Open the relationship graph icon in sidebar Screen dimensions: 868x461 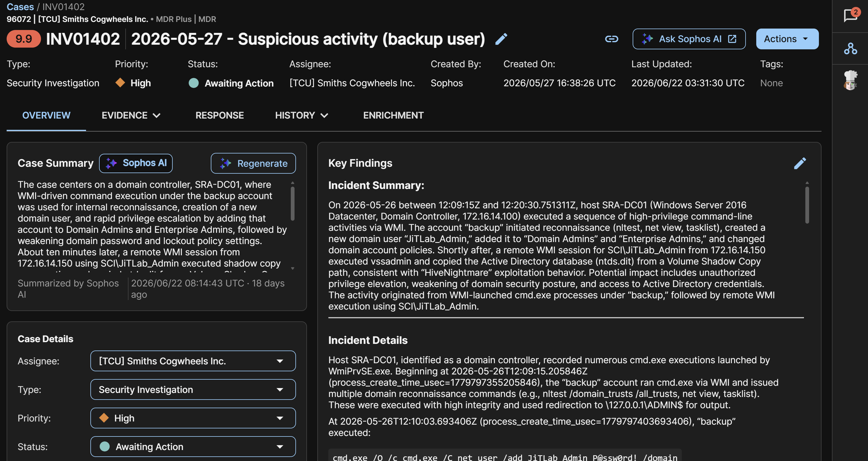(850, 48)
